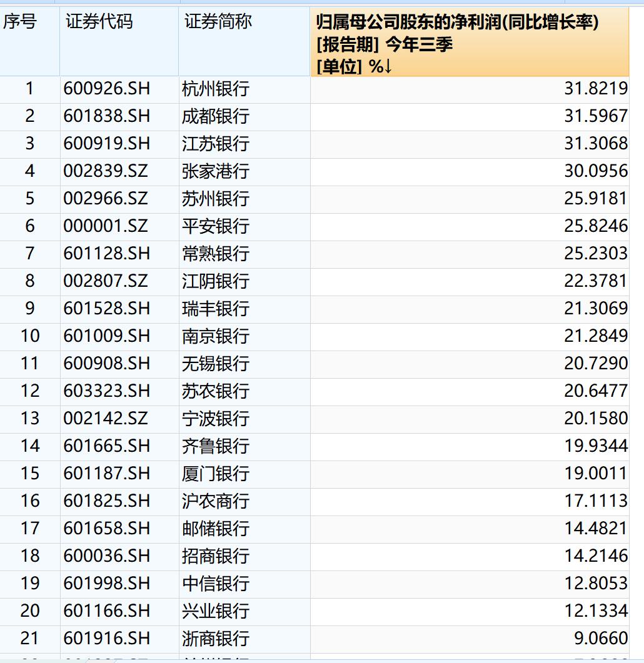Select the 证券代码 column header
Viewport: 644px width, 663px height.
119,42
